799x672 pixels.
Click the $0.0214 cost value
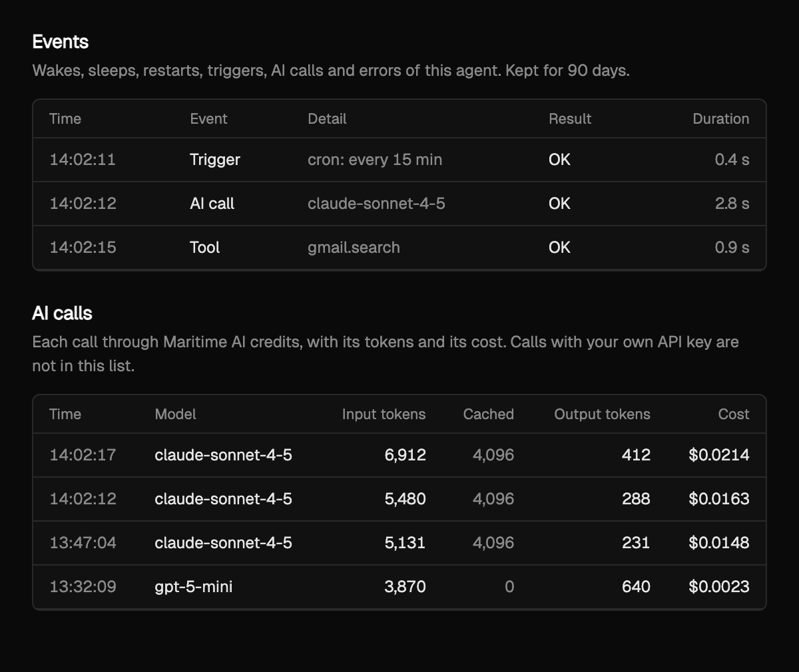pyautogui.click(x=719, y=455)
